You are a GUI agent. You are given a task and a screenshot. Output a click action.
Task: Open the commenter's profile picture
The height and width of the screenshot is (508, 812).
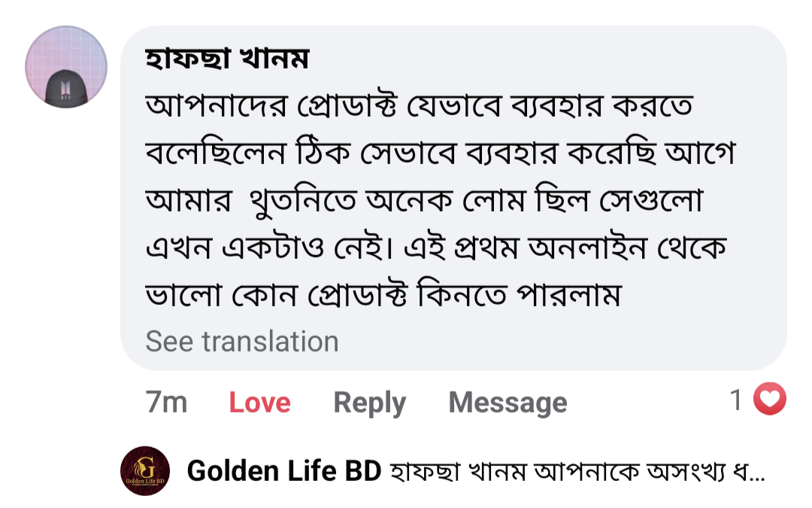[66, 67]
